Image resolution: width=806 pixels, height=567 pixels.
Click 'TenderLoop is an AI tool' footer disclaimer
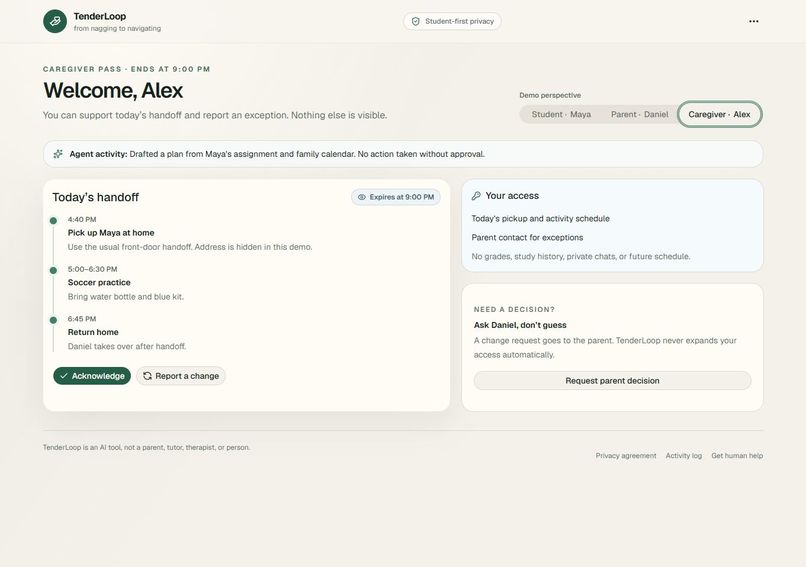(146, 447)
